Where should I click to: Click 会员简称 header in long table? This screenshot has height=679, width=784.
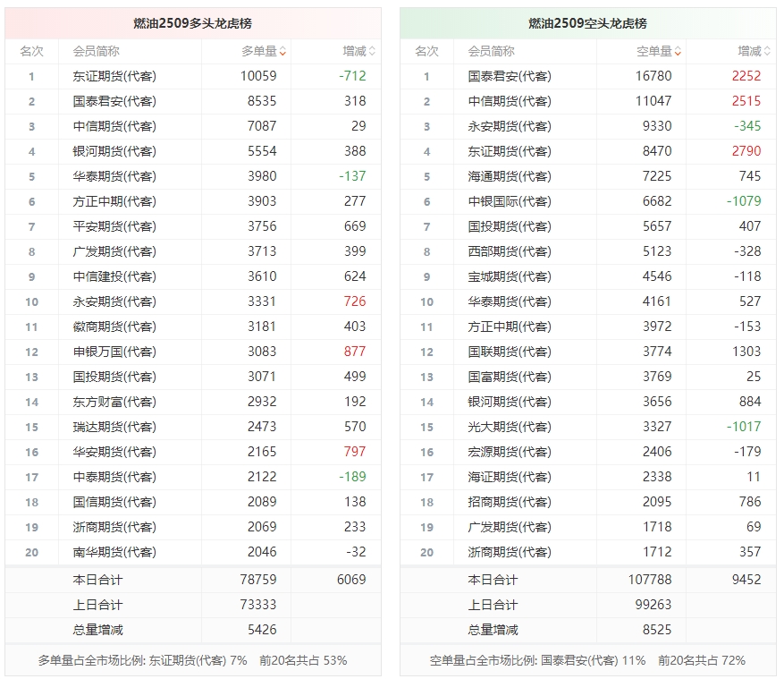[96, 51]
